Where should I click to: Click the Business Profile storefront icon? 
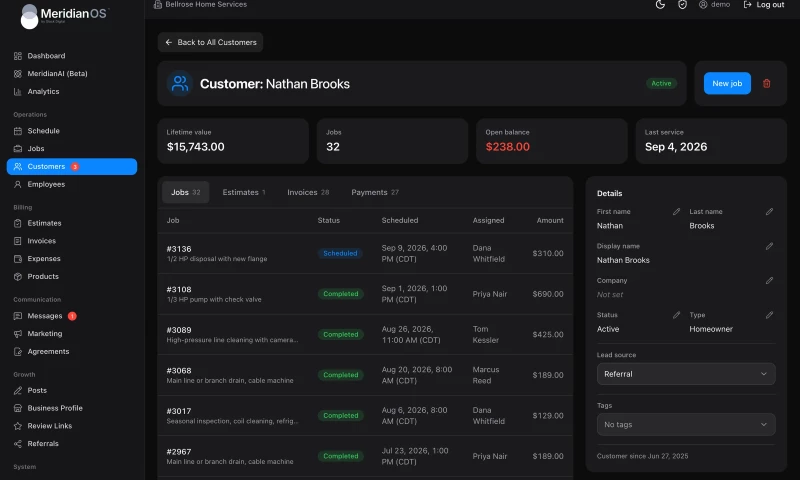[x=18, y=408]
